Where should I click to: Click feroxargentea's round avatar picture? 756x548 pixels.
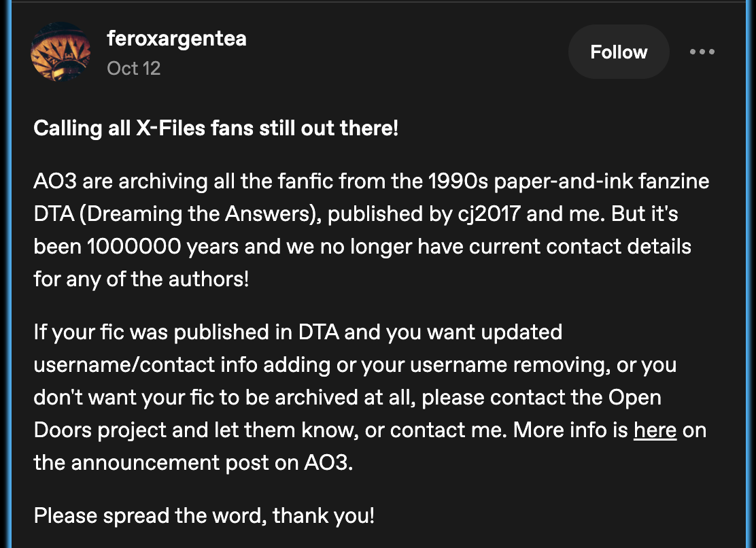tap(61, 52)
